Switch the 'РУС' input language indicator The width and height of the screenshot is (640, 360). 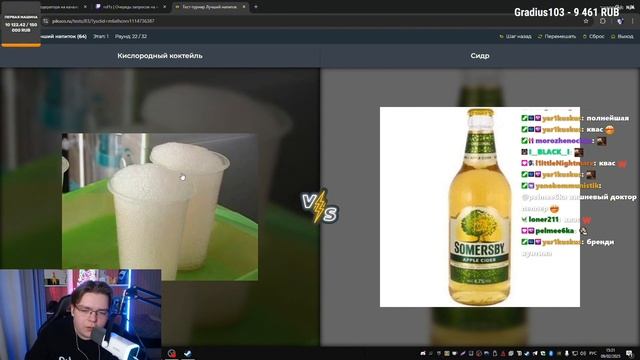(x=593, y=353)
